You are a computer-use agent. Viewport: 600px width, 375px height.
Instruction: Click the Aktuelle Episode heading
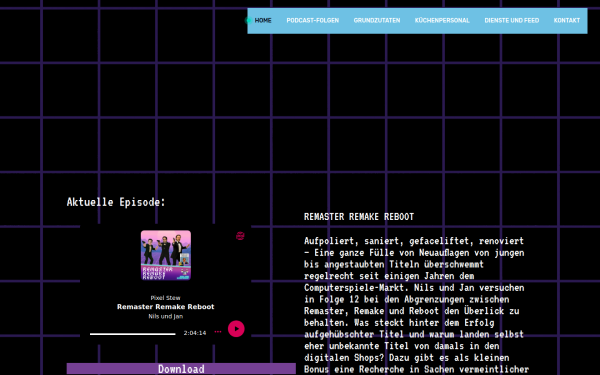point(116,202)
